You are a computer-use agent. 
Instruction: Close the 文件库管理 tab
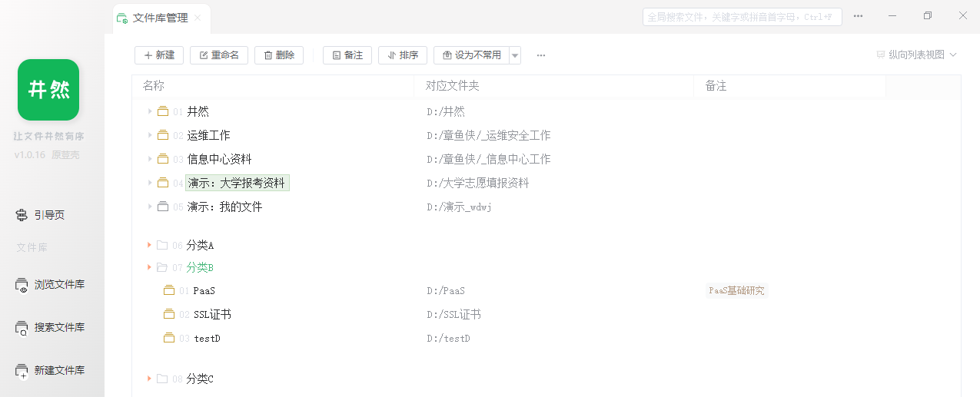[198, 18]
